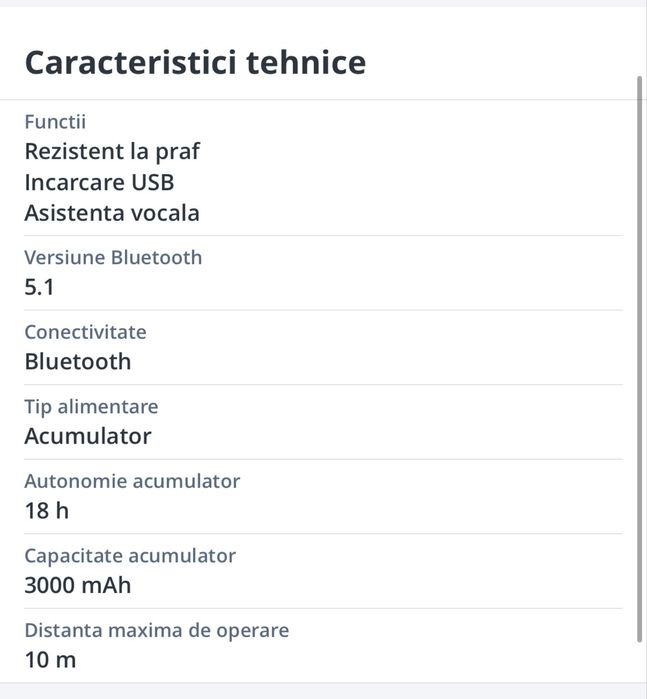This screenshot has width=647, height=699.
Task: Click the Caracteristici tehnice heading
Action: pyautogui.click(x=195, y=62)
